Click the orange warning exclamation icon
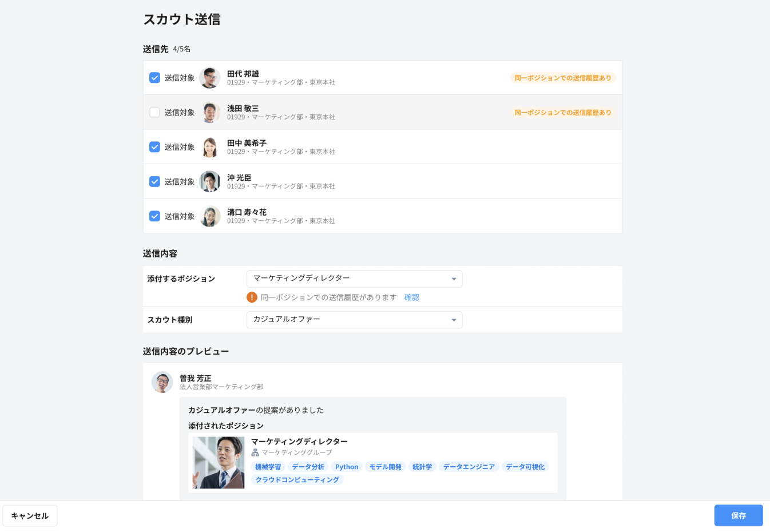The height and width of the screenshot is (532, 770). tap(252, 297)
